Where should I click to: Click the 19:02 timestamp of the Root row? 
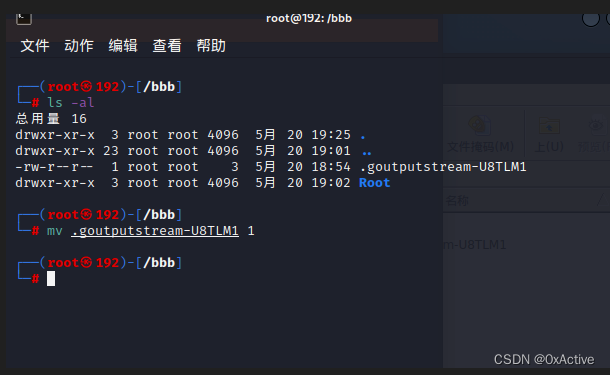tap(331, 183)
